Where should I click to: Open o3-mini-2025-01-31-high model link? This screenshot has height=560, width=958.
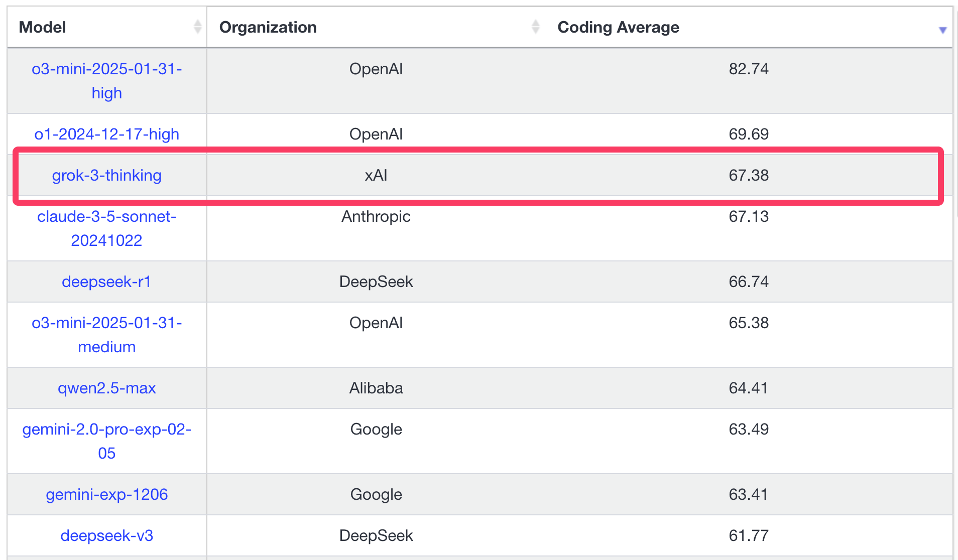(x=106, y=81)
